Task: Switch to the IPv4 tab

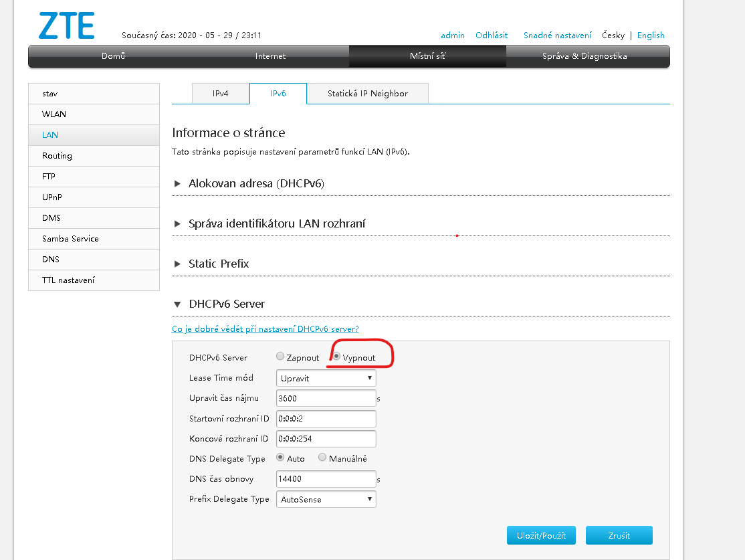Action: 221,94
